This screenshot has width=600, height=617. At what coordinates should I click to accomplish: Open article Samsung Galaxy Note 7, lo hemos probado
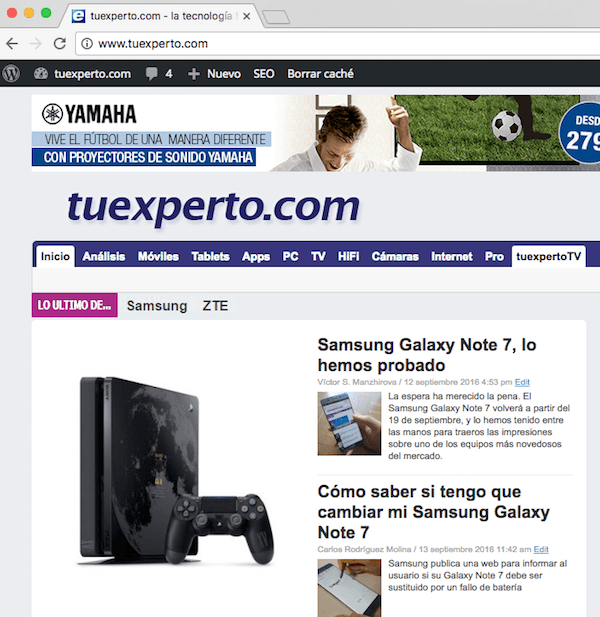(427, 355)
